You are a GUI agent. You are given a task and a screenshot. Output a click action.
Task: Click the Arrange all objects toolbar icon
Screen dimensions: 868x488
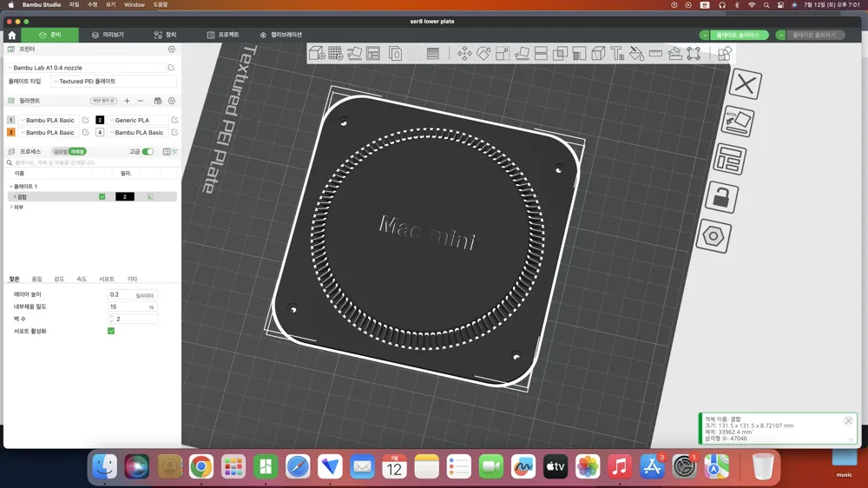pyautogui.click(x=373, y=53)
